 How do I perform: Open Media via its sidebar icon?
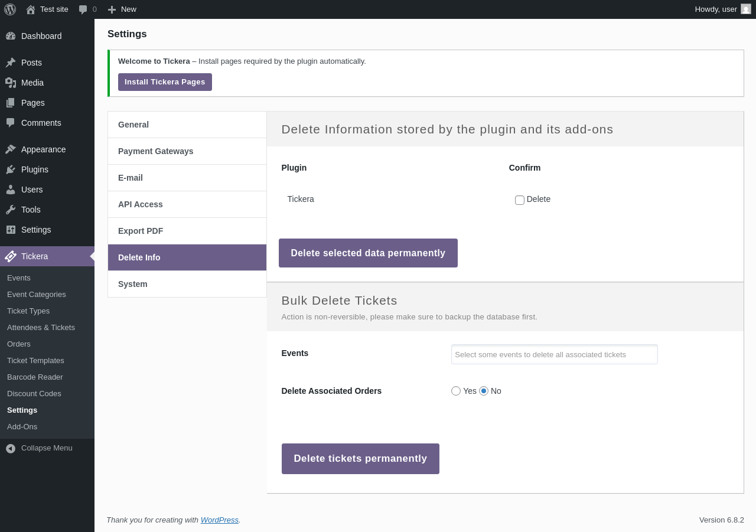pos(11,83)
